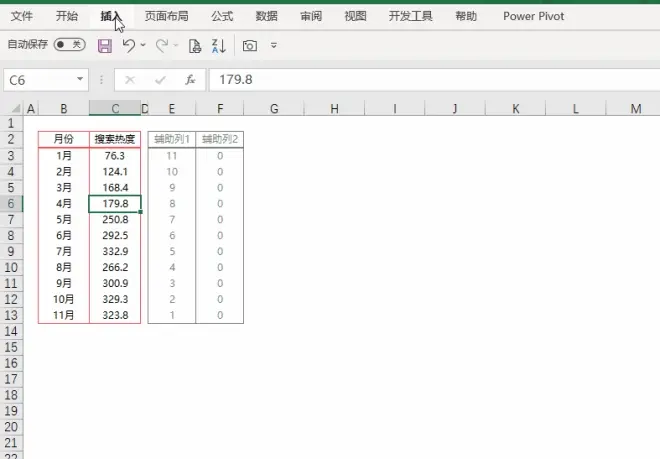Viewport: 660px width, 459px height.
Task: Open the Undo history dropdown arrow
Action: pos(143,45)
